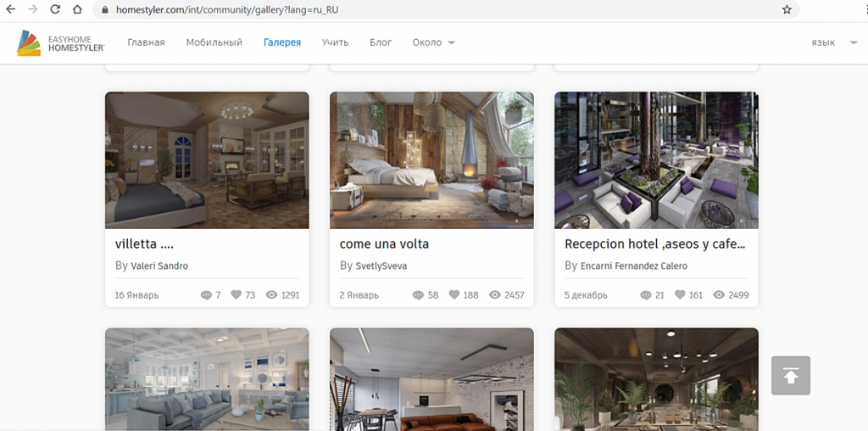The height and width of the screenshot is (431, 868).
Task: Click the address bar URL field
Action: (x=424, y=10)
